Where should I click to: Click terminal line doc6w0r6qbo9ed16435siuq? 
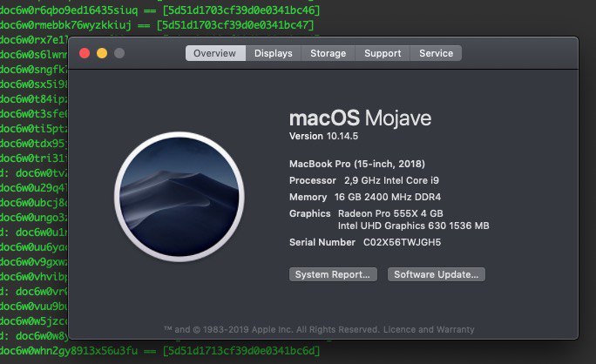click(x=69, y=10)
